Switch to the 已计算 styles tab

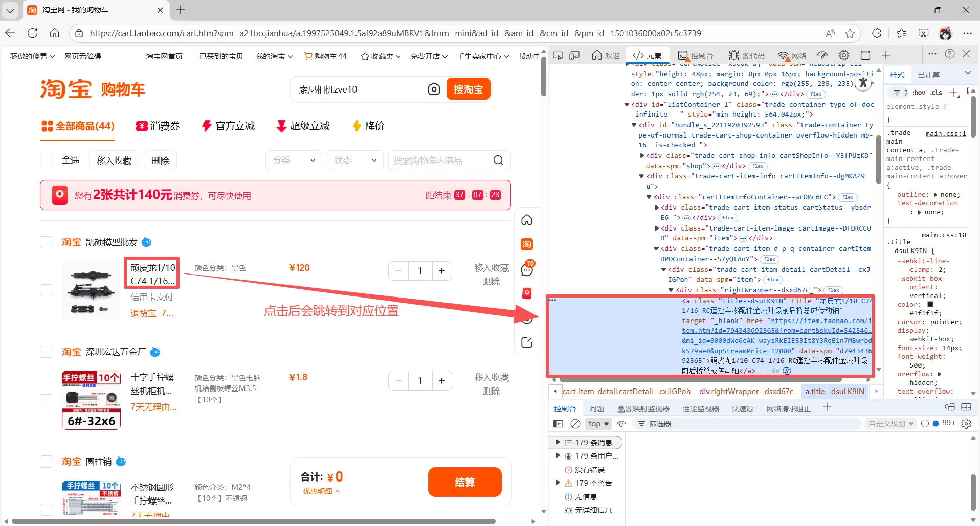click(x=928, y=74)
